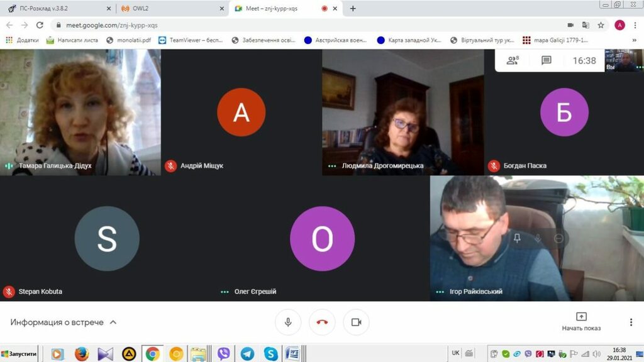Remove Ігор Райківський from the call
This screenshot has height=362, width=644.
click(x=558, y=238)
